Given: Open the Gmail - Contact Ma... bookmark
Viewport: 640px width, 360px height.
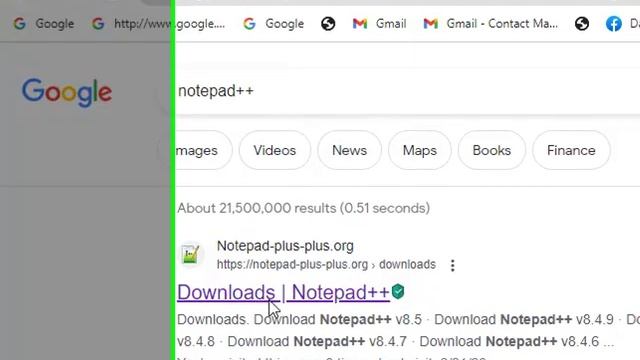Looking at the screenshot, I should coord(490,24).
